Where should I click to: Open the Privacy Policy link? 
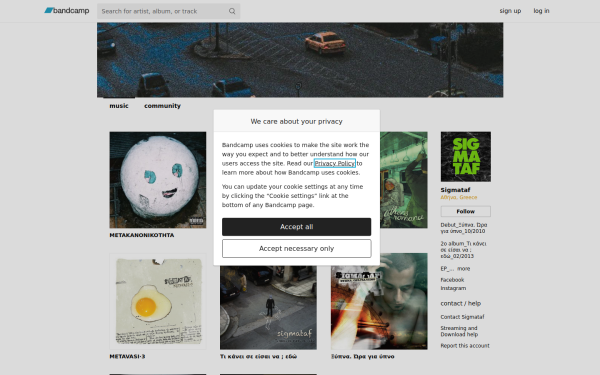335,163
